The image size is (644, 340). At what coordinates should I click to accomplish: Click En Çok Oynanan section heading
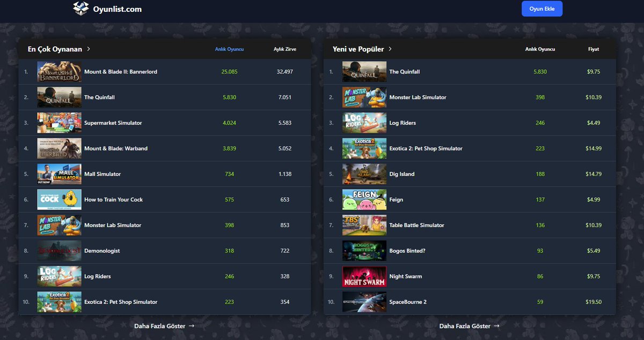coord(55,49)
